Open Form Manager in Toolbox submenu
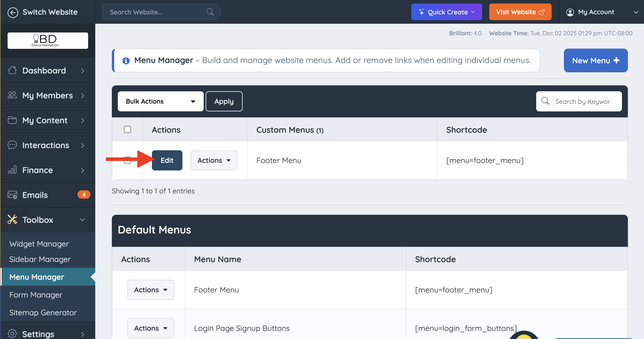This screenshot has height=339, width=644. point(36,295)
